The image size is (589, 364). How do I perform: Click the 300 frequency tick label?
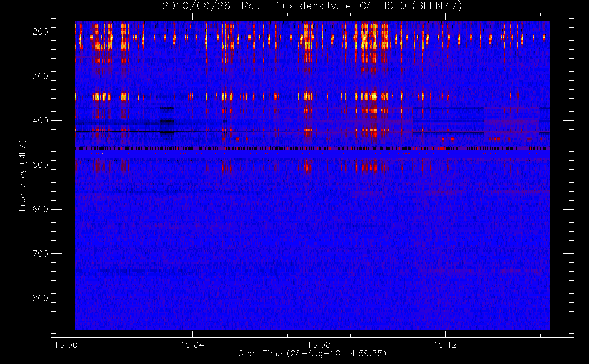tap(40, 76)
